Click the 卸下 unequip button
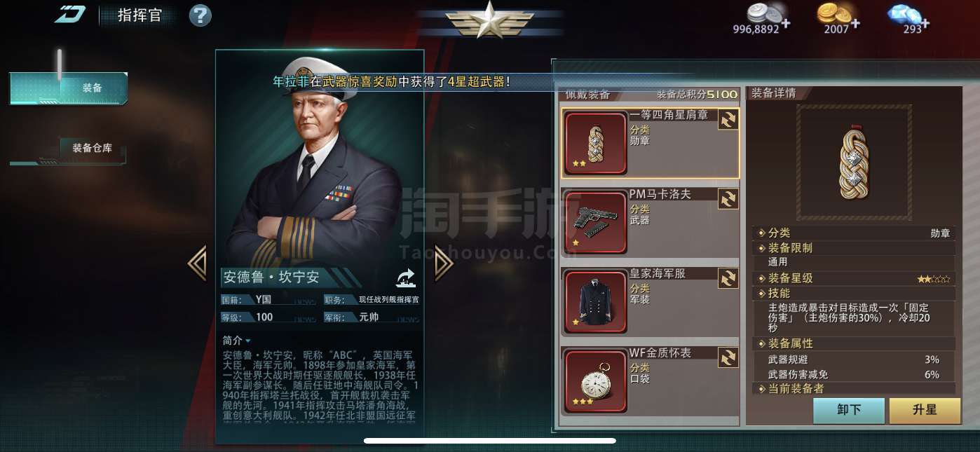Viewport: 980px width, 452px height. tap(848, 410)
